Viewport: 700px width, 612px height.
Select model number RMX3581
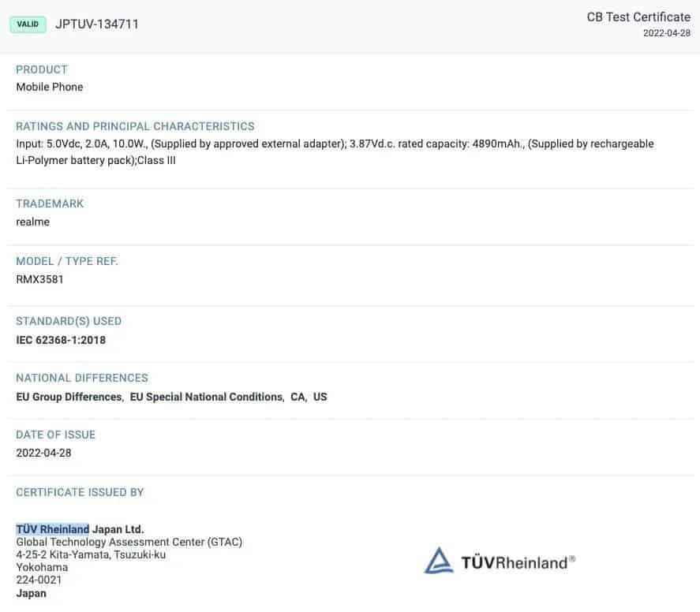tap(39, 279)
